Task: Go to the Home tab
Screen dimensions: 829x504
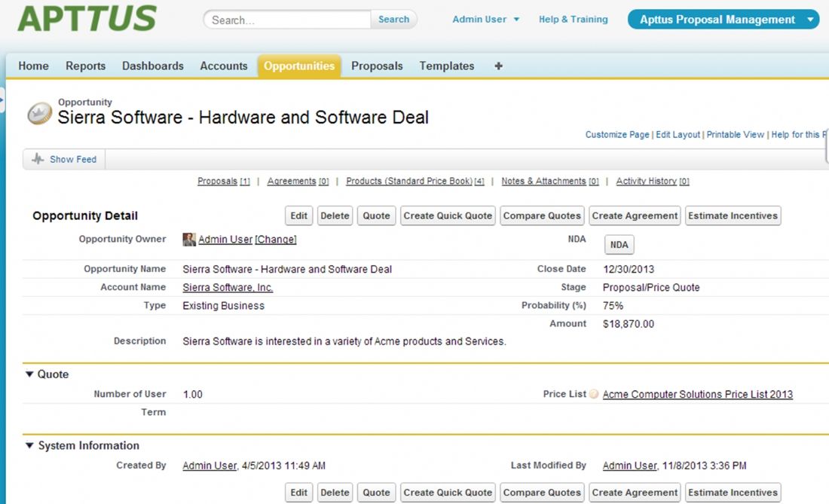Action: tap(33, 66)
